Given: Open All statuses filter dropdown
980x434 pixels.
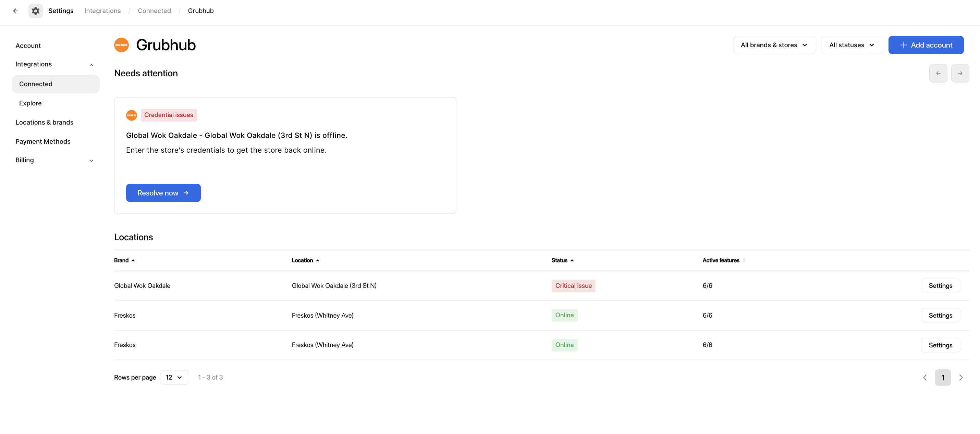Looking at the screenshot, I should 852,45.
